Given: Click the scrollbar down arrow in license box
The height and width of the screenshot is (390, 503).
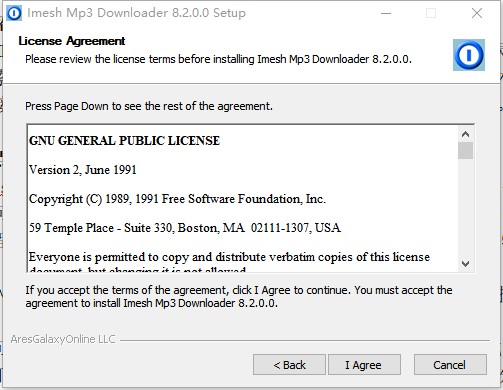Looking at the screenshot, I should point(465,264).
